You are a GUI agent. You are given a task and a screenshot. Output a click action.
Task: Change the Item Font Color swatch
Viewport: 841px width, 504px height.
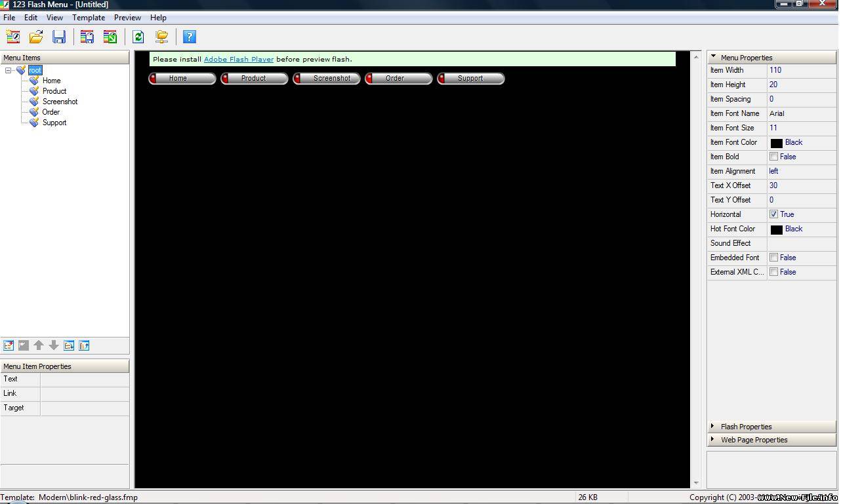(x=777, y=142)
